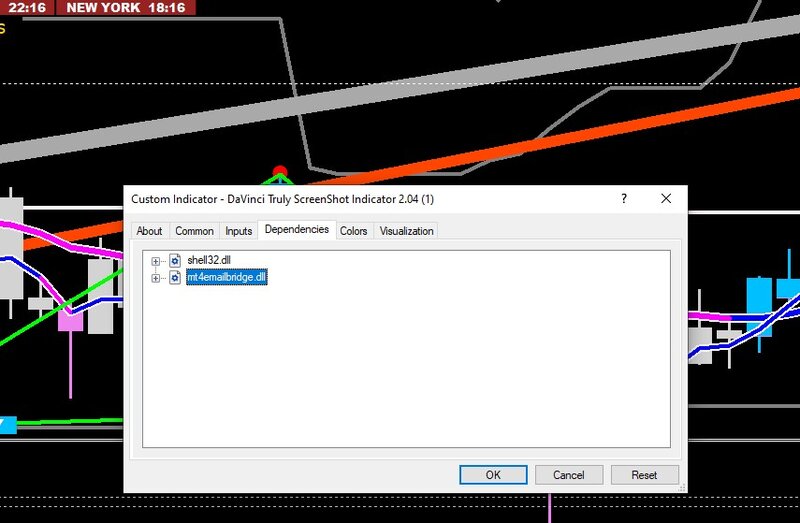This screenshot has height=523, width=800.
Task: Expand the shell32.dll tree node
Action: pos(156,261)
